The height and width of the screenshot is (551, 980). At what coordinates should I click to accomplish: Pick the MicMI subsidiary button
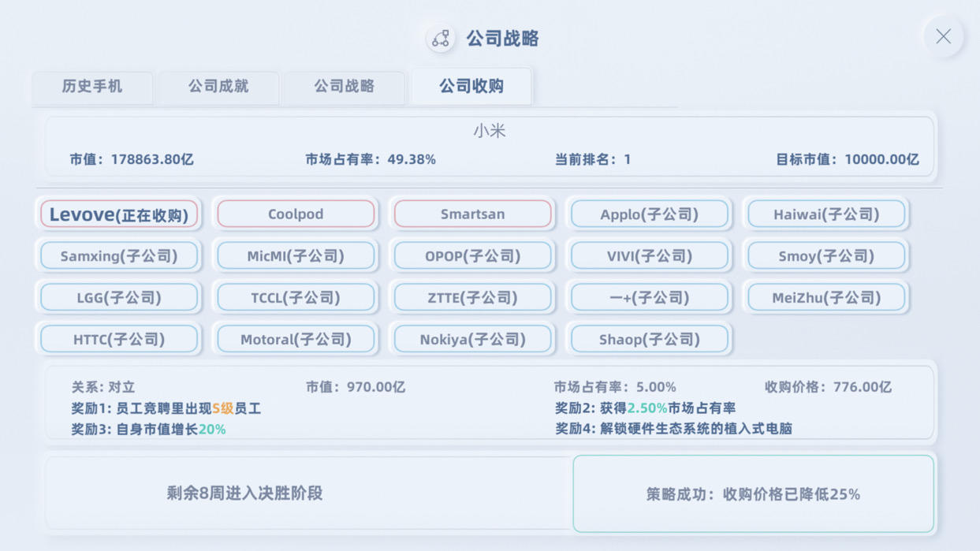pyautogui.click(x=296, y=256)
